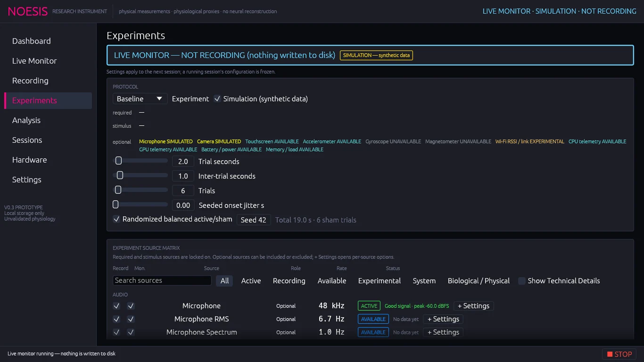The image size is (644, 362).
Task: Go to Live Monitor in sidebar
Action: 48,61
